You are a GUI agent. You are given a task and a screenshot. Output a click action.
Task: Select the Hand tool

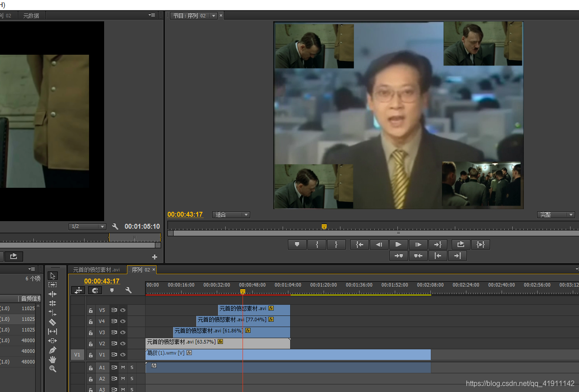point(53,359)
